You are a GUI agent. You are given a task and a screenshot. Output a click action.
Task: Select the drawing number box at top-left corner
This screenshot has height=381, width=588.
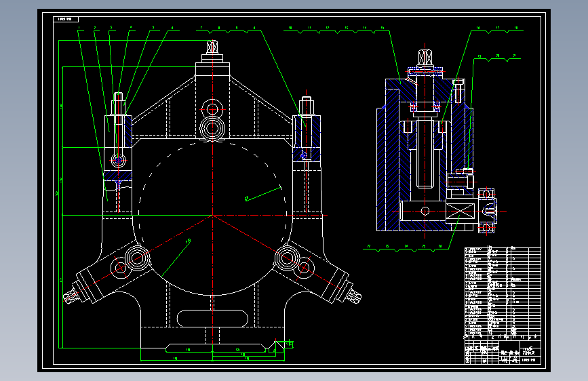click(x=66, y=19)
